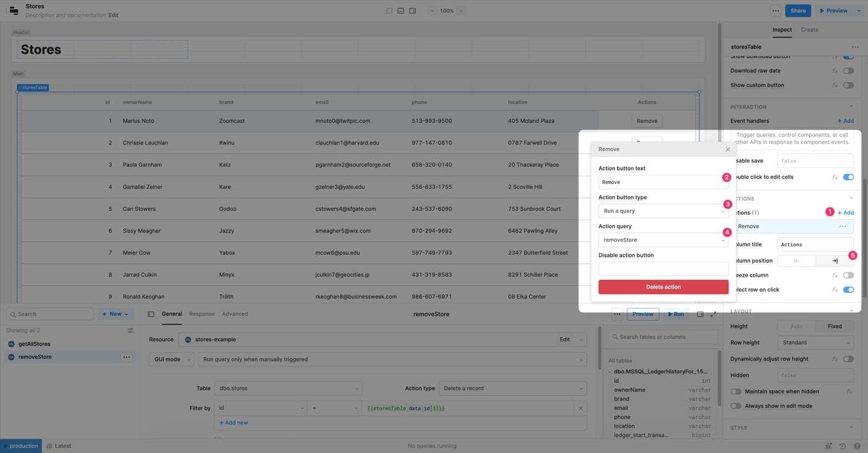Turn on Always show in edit mode
Image resolution: width=868 pixels, height=453 pixels.
(736, 406)
